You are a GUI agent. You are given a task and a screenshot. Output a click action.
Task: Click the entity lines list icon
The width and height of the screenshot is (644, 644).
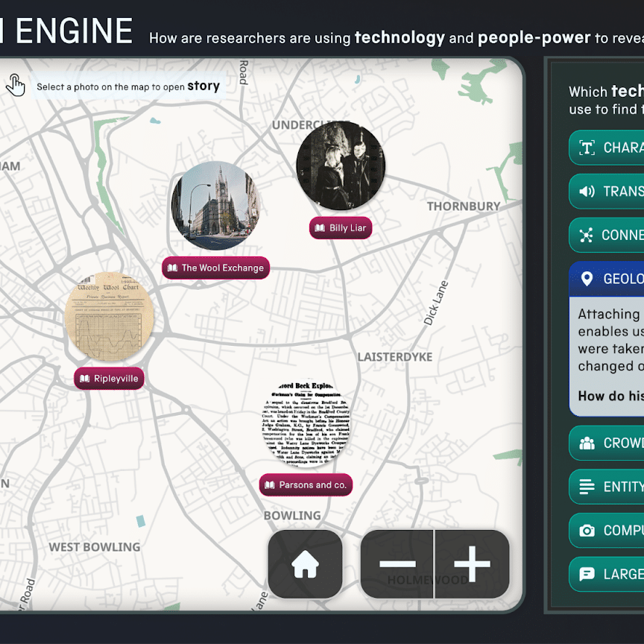click(x=587, y=487)
